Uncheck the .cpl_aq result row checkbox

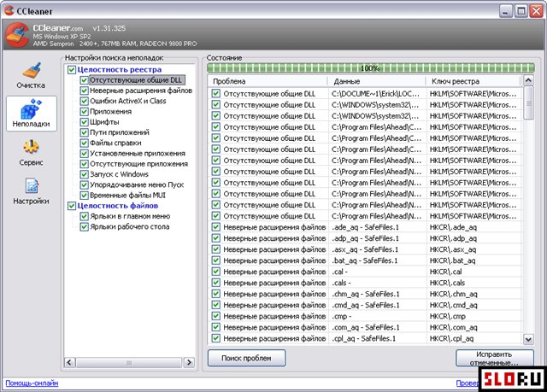point(216,338)
